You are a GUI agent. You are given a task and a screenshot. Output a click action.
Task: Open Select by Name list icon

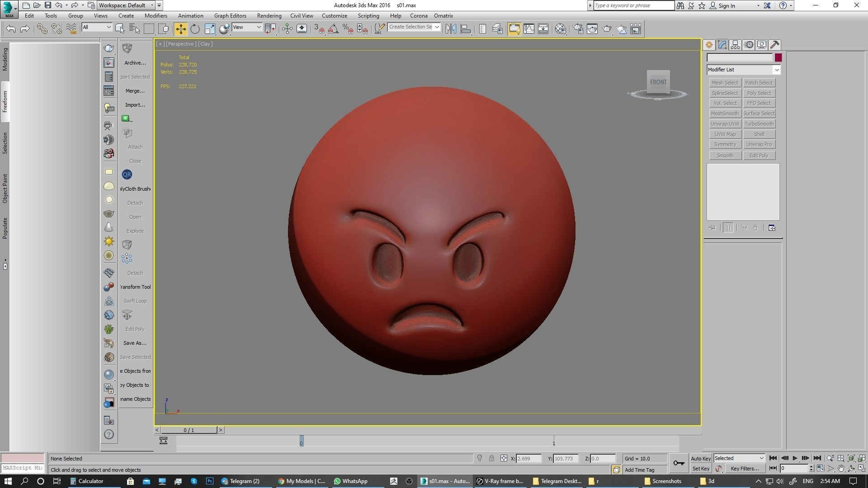(134, 29)
